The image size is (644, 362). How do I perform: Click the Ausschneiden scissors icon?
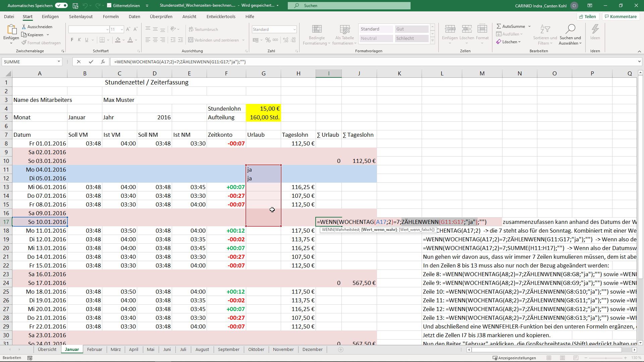[x=24, y=26]
